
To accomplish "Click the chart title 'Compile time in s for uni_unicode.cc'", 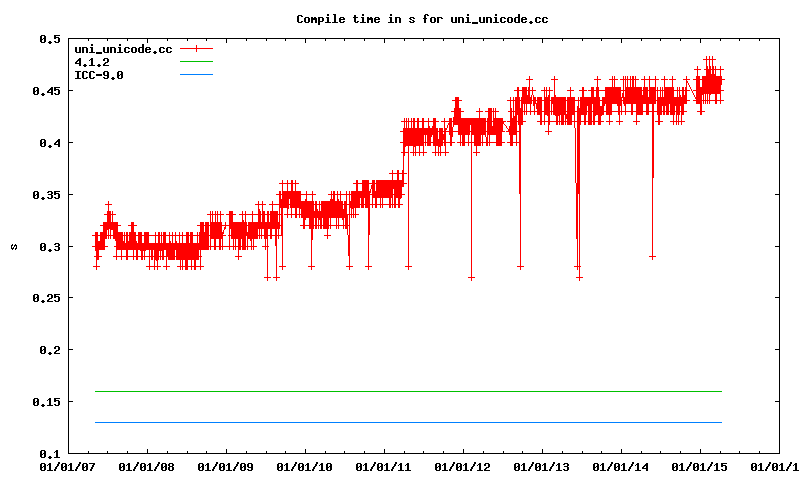I will tap(422, 19).
